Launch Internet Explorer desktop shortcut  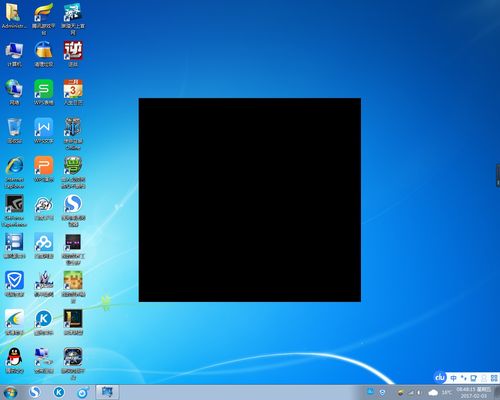coord(14,166)
